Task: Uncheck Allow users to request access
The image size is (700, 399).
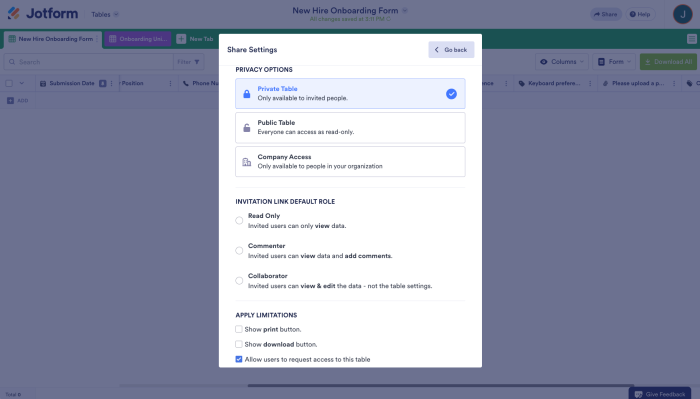Action: click(239, 359)
